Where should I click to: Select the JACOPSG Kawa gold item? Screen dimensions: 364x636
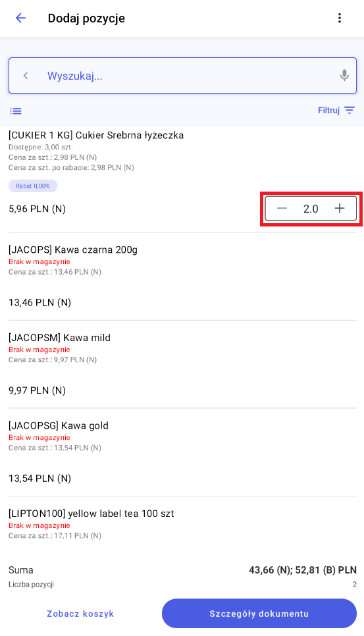[x=182, y=453]
